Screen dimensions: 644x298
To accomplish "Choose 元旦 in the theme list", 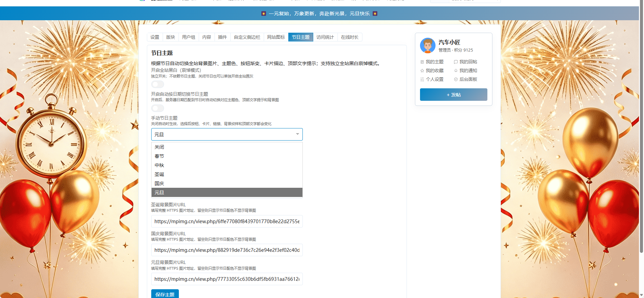I will 227,192.
